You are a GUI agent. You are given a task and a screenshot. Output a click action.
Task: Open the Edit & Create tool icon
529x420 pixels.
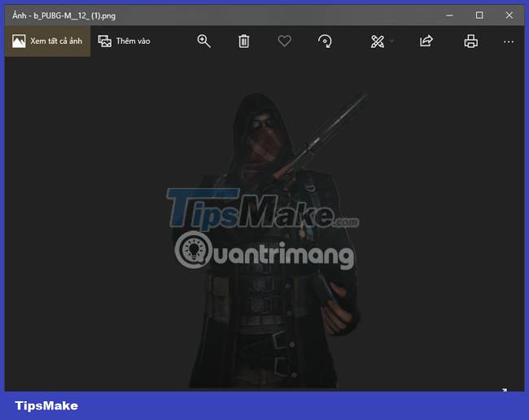click(378, 42)
